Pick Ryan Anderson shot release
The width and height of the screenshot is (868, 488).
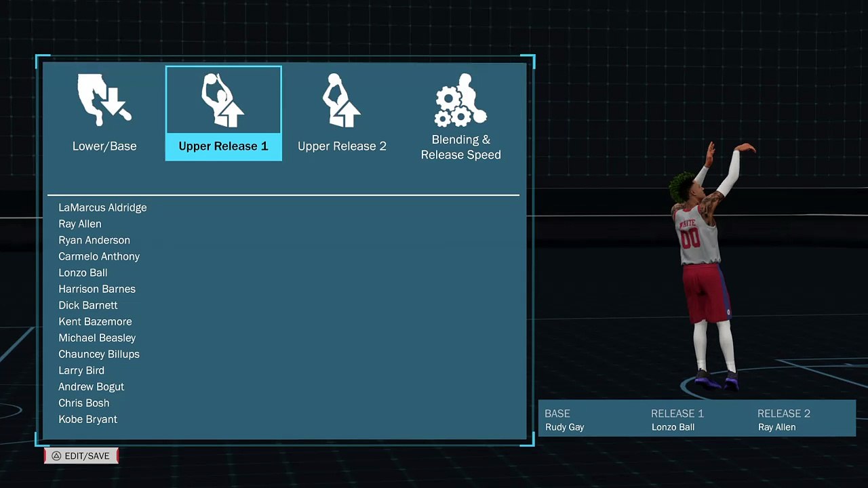(x=94, y=241)
